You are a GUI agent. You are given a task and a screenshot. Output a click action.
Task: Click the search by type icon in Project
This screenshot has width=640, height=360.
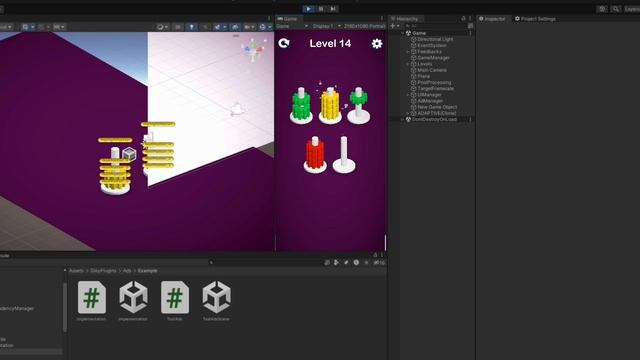point(336,262)
